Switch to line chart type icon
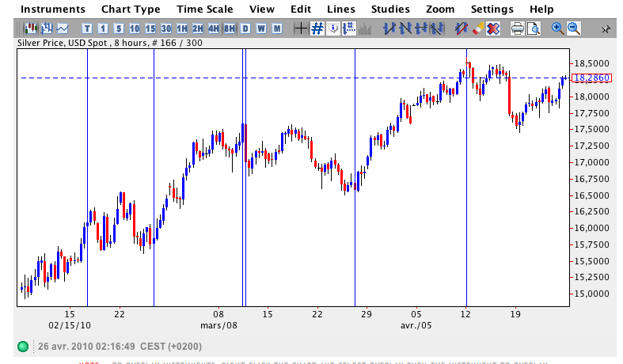 point(62,28)
